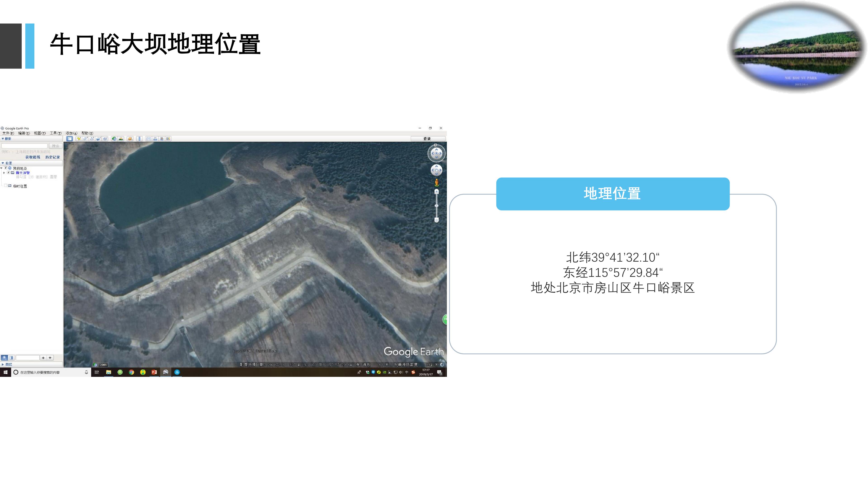
Task: Switch to planet view with Saturn icon
Action: tap(130, 139)
